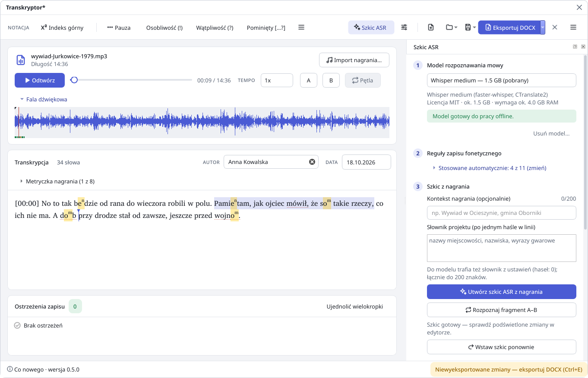The image size is (588, 378).
Task: Toggle the Szkic ASR panel button
Action: [x=371, y=28]
